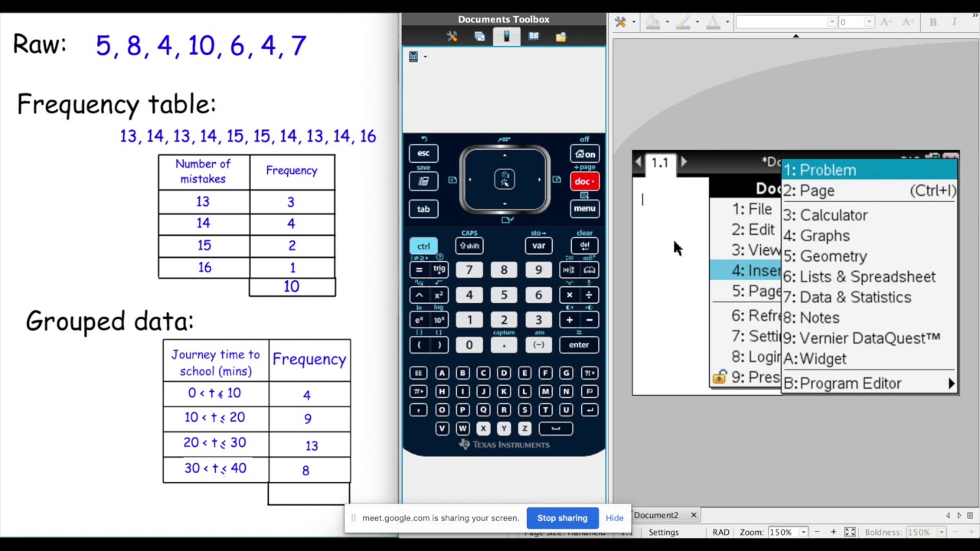Screen dimensions: 980x551
Task: Choose '6: Lists & Spreadsheet' from the submenu
Action: click(x=870, y=277)
